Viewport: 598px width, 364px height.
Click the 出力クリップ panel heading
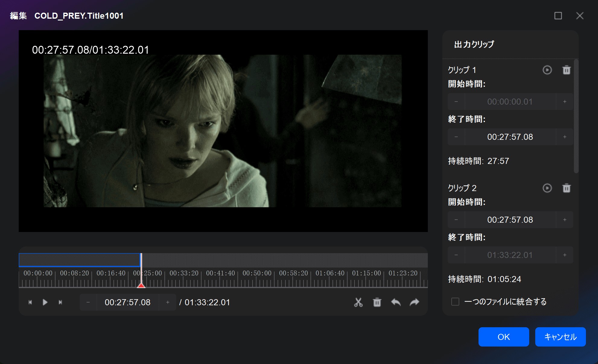474,44
